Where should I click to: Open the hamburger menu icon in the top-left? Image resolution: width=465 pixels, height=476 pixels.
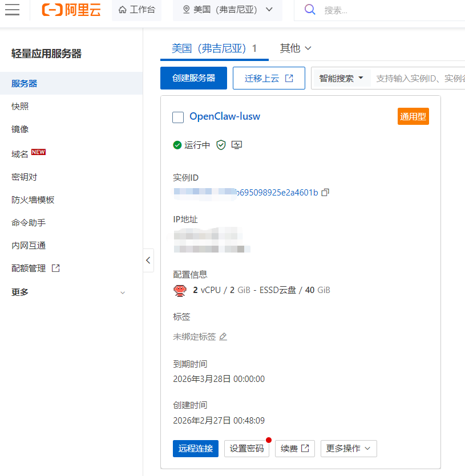click(x=13, y=9)
